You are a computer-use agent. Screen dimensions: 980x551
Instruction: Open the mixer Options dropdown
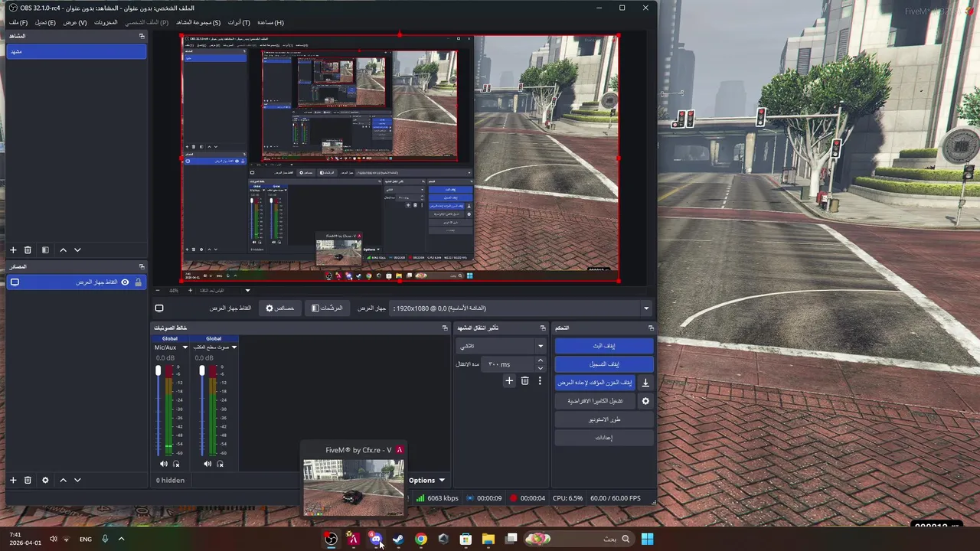point(426,481)
